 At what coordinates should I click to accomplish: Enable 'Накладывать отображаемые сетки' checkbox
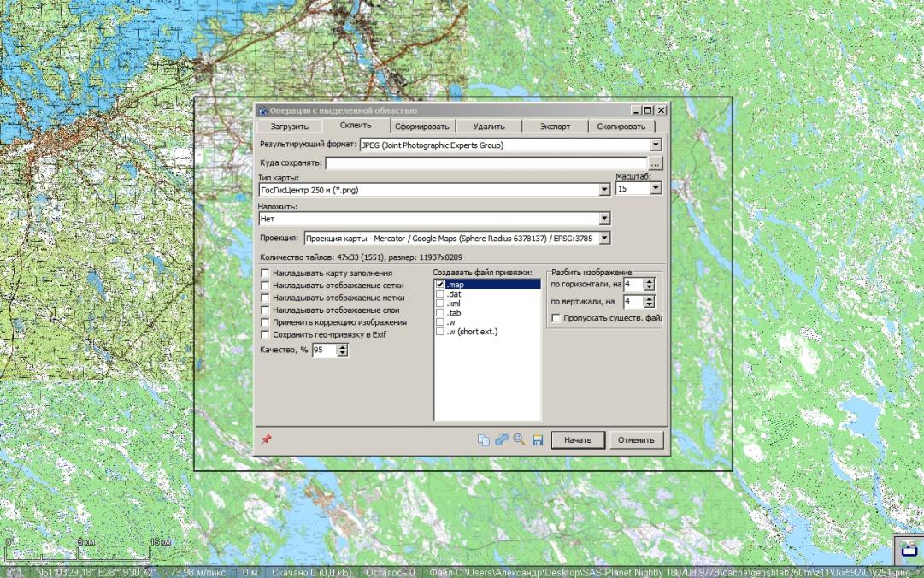pyautogui.click(x=265, y=286)
